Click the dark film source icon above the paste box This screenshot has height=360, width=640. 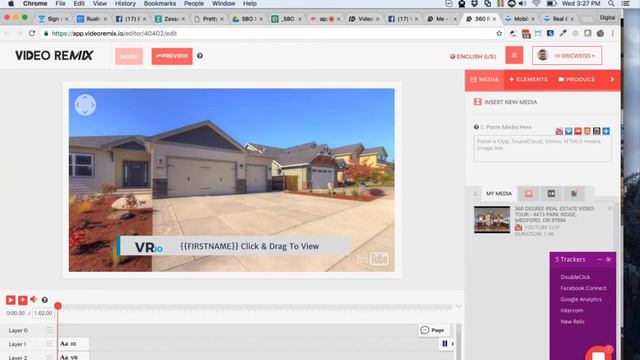(597, 131)
